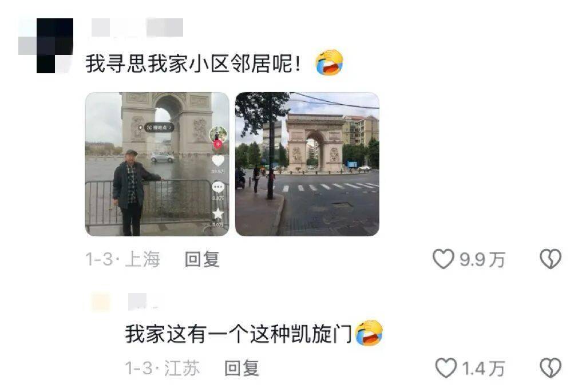Select the comment text 我寻思我家小区邻居呢

(188, 63)
